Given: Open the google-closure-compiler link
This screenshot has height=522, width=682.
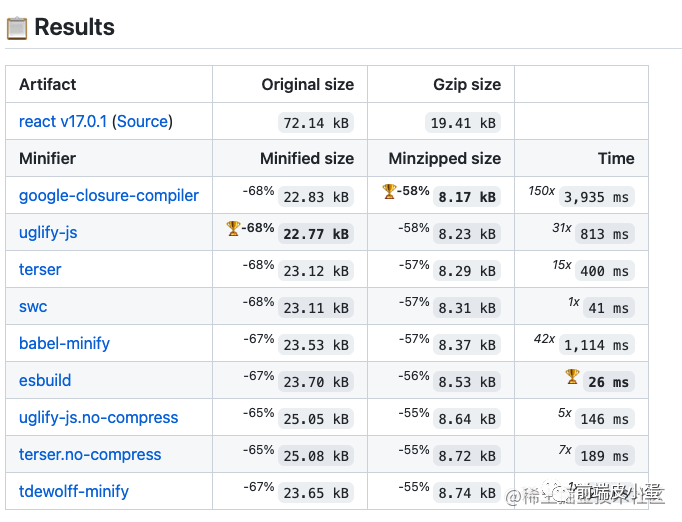Looking at the screenshot, I should coord(109,195).
